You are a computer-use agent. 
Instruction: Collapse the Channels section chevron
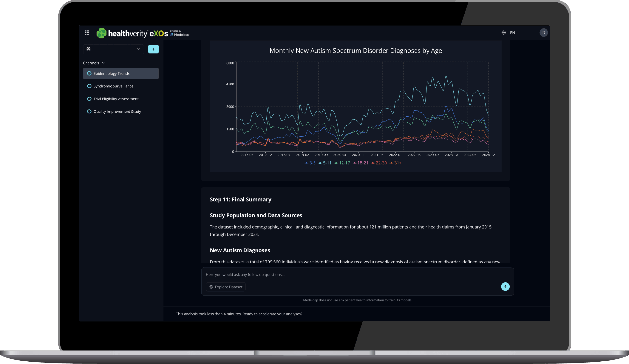click(103, 63)
